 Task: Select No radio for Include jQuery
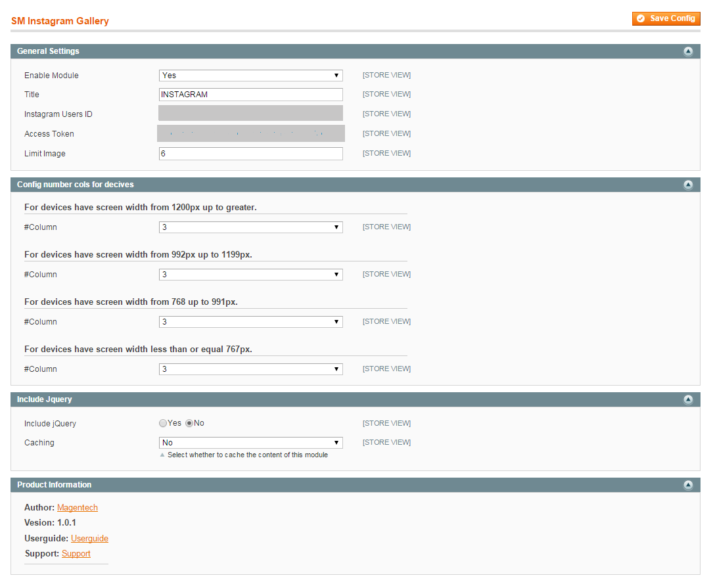pyautogui.click(x=189, y=423)
